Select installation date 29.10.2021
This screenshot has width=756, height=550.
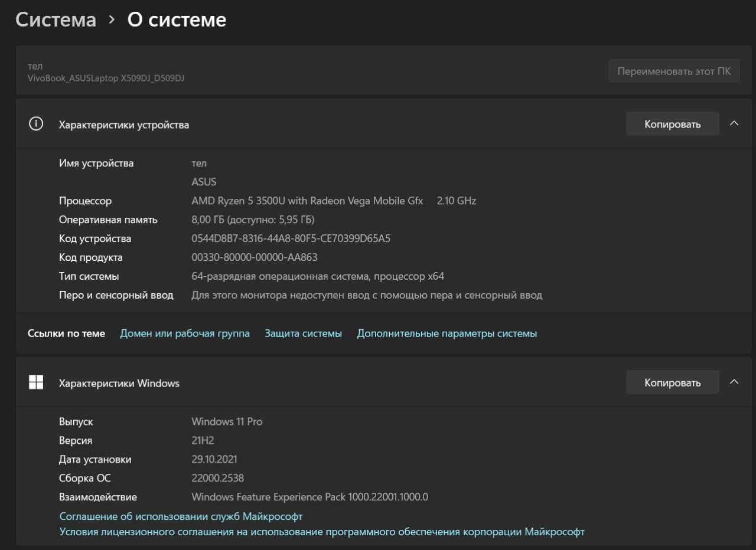coord(214,459)
